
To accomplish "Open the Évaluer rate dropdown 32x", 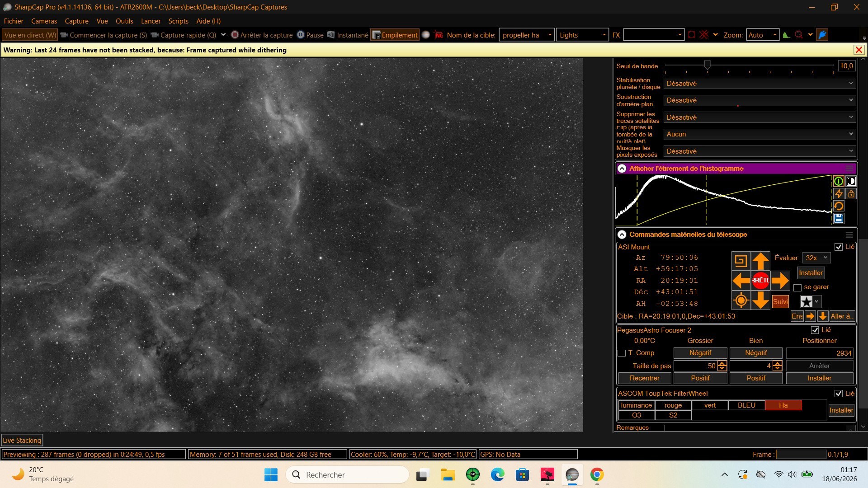I will [816, 258].
